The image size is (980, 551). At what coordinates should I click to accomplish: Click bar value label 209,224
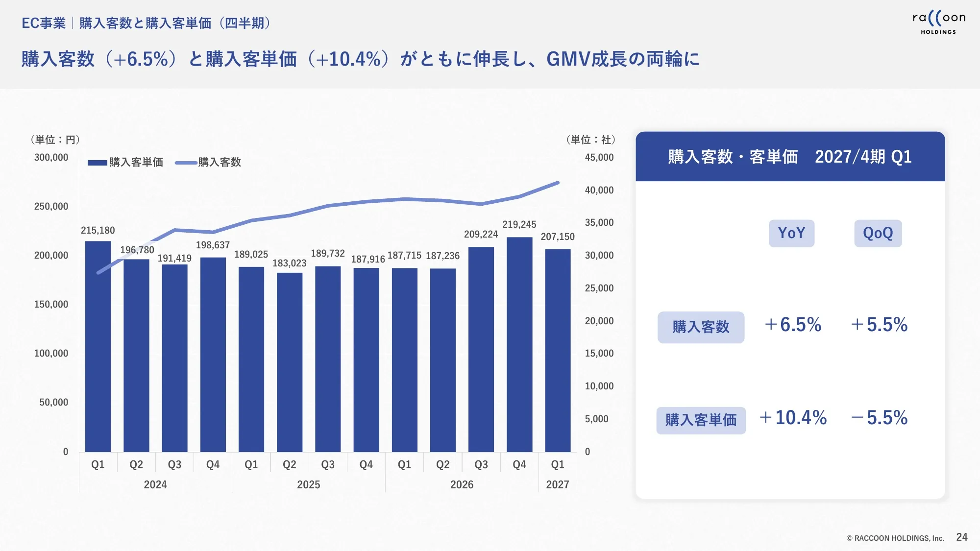(481, 234)
